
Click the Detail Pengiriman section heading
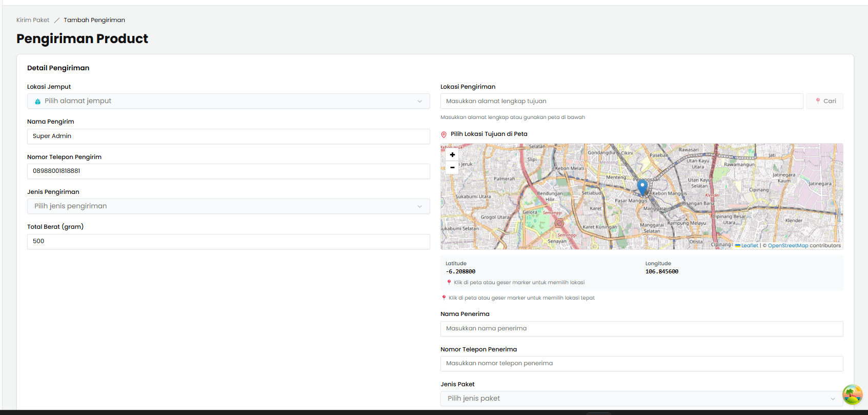pos(58,68)
